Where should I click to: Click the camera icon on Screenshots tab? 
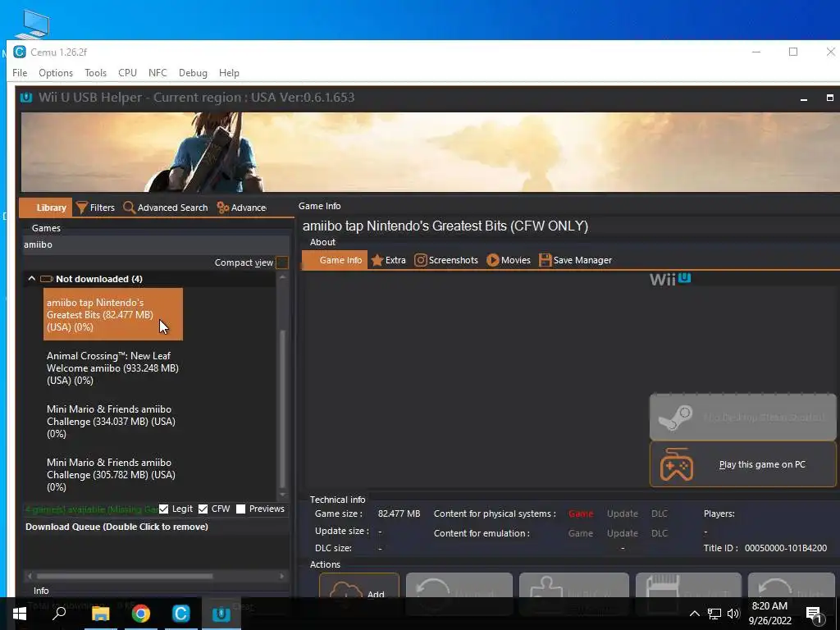tap(421, 260)
